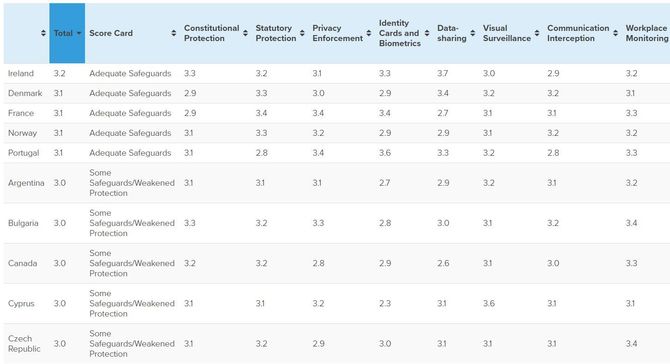Click Communication Interception sort arrows
The width and height of the screenshot is (670, 364).
pos(615,33)
